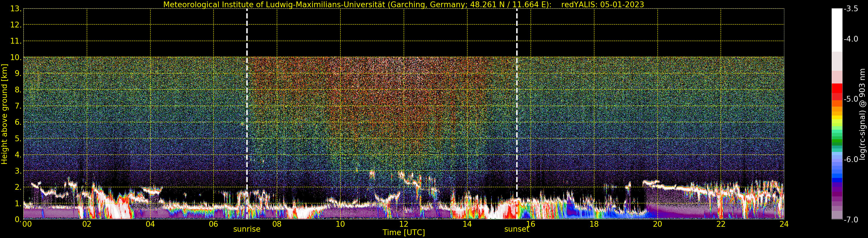Click the time axis tick '22'
Viewport: 868px width, 238px height.
pyautogui.click(x=720, y=224)
